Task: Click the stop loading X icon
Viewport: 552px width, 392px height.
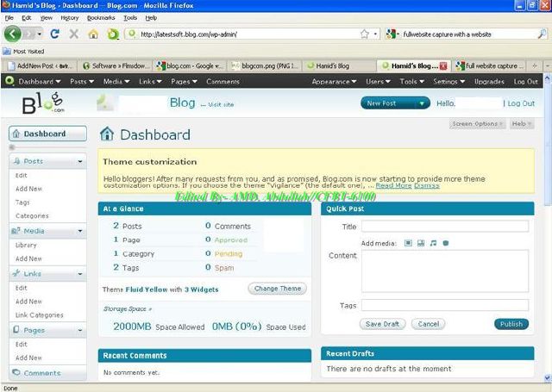Action: (x=73, y=34)
